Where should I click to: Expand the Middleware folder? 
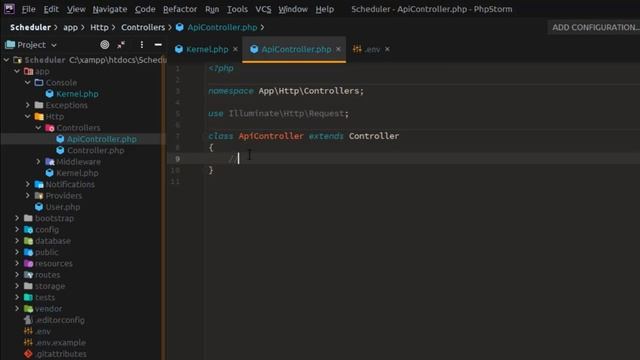click(x=38, y=162)
